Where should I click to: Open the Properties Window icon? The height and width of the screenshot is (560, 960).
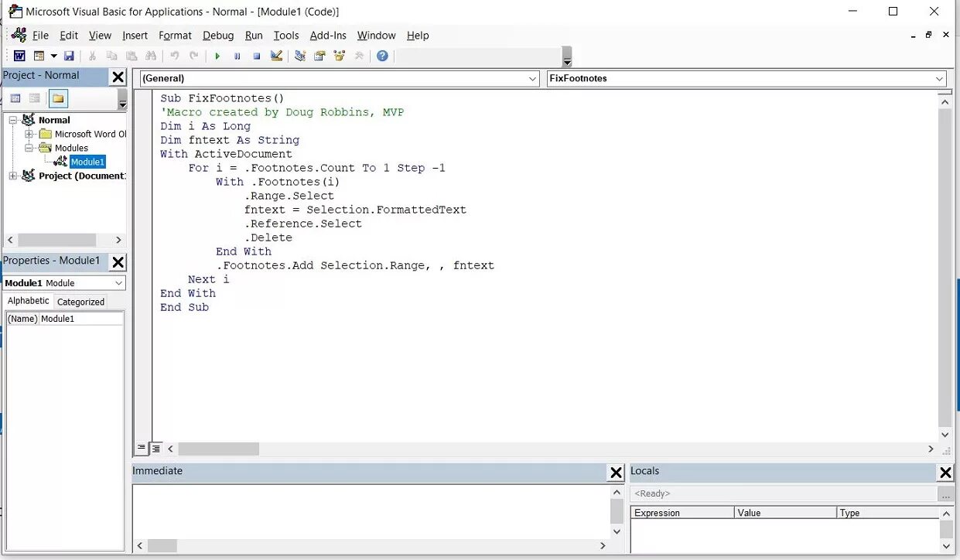319,56
